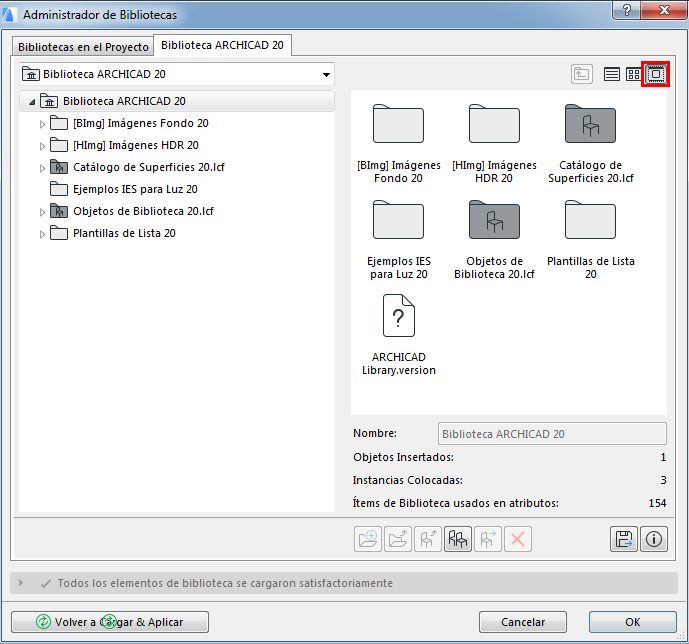Close the Administrador de Bibliotecas dialog

[x=664, y=10]
